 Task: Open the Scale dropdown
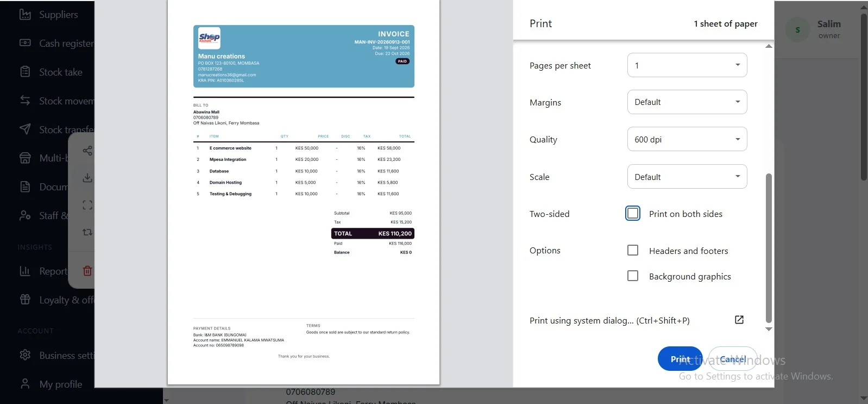687,177
